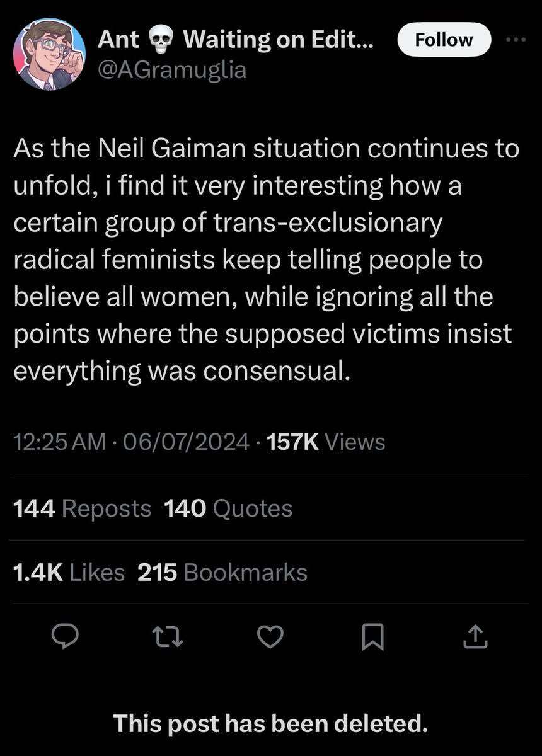Open the @AGramuglia handle link
Viewport: 542px width, 756px height.
[171, 71]
